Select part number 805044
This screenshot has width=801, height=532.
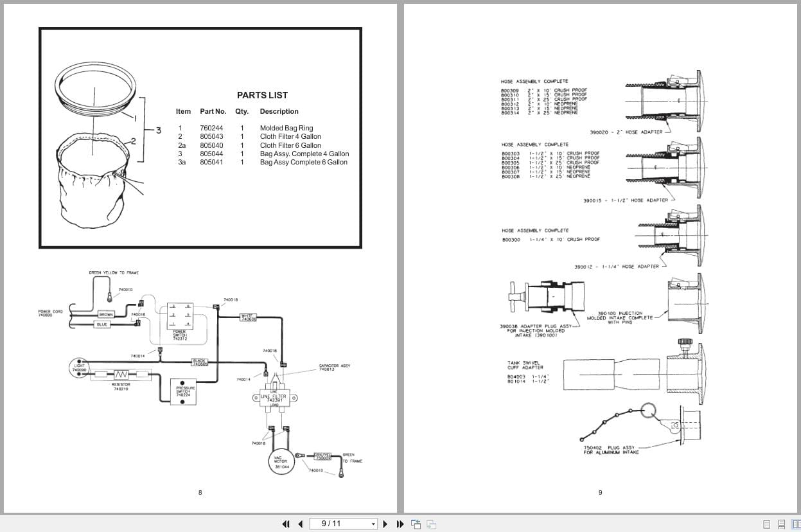coord(211,154)
